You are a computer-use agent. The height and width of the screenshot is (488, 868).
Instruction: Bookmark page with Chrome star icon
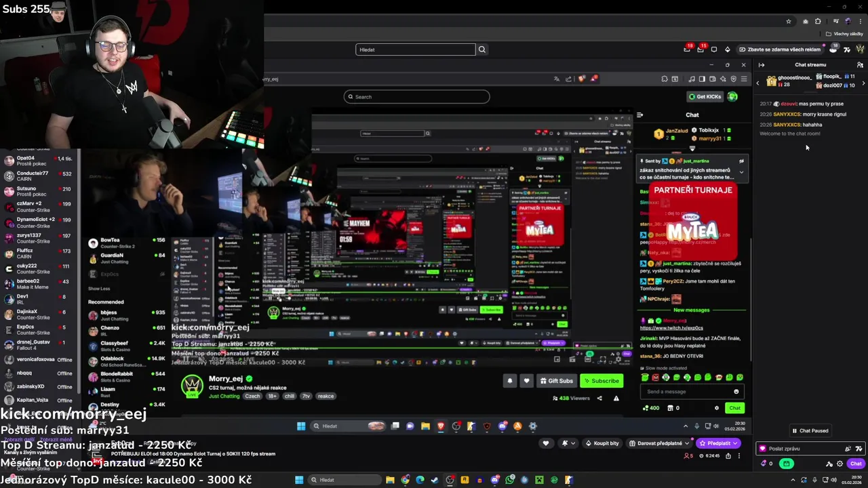click(x=788, y=22)
